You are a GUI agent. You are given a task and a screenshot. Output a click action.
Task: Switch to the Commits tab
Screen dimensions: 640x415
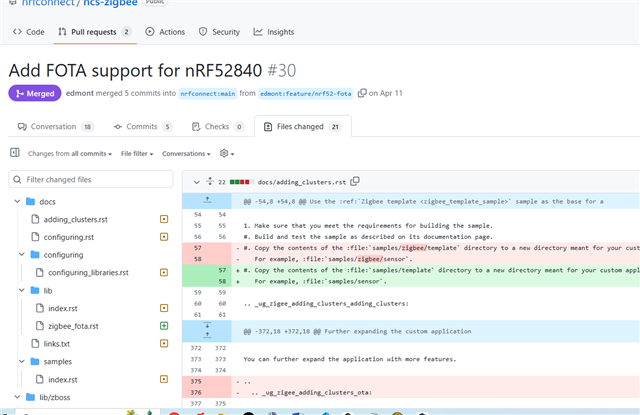[143, 126]
